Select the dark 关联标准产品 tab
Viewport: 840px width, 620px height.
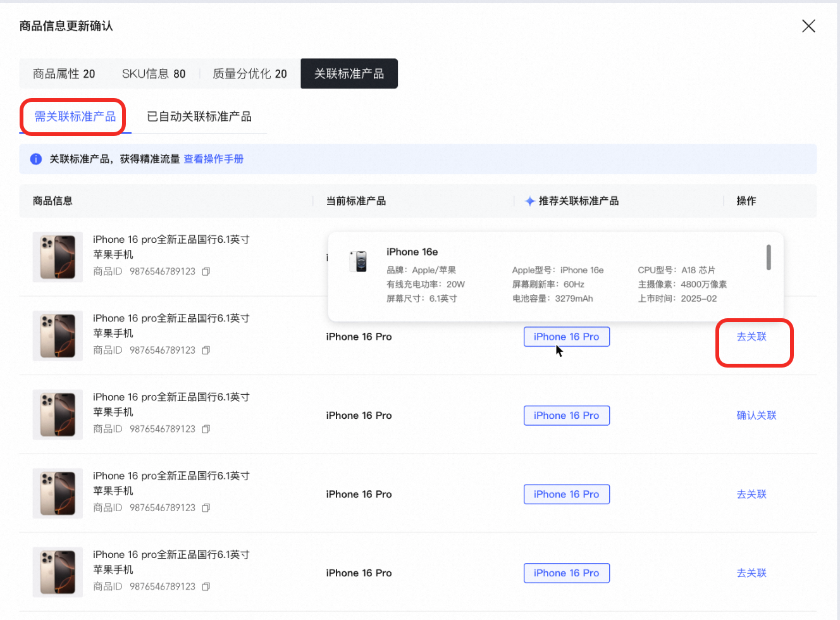coord(349,74)
